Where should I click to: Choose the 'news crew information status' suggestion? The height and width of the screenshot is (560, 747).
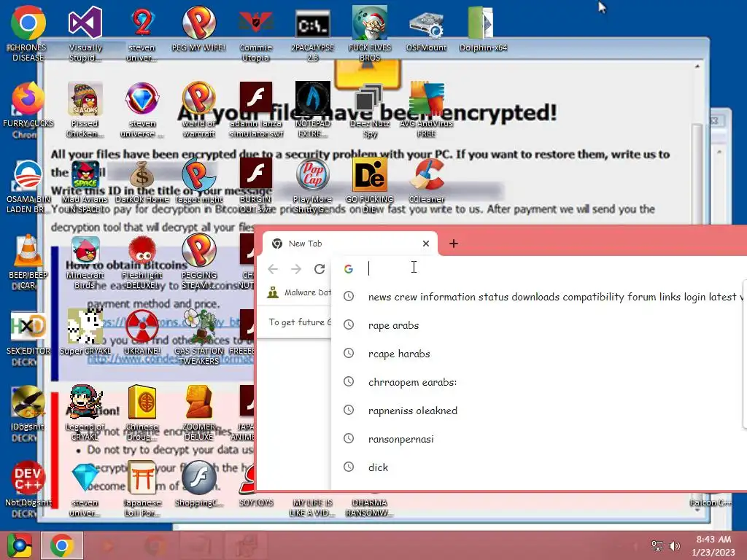point(538,297)
